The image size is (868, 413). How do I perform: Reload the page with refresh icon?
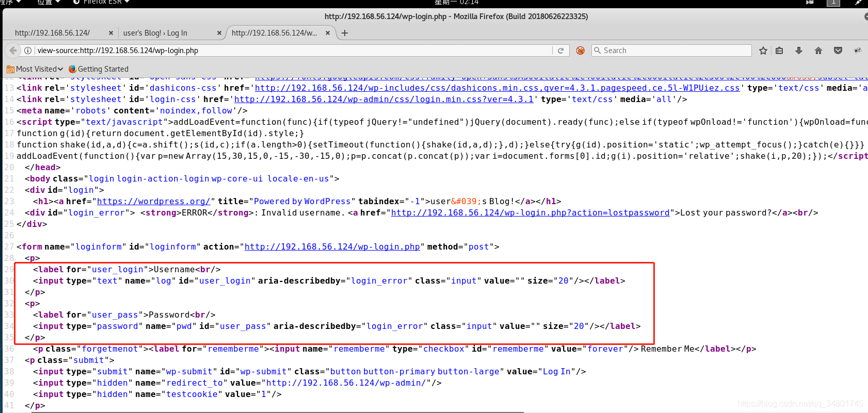560,51
